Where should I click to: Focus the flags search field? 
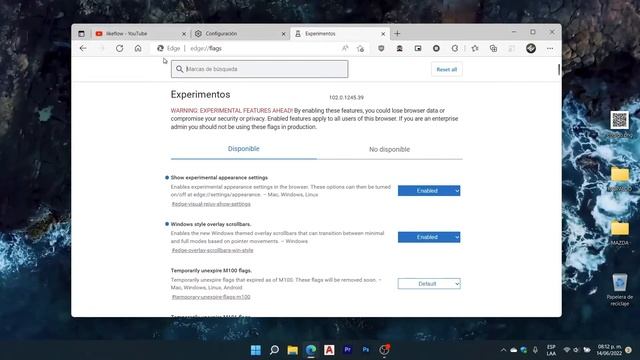(260, 69)
